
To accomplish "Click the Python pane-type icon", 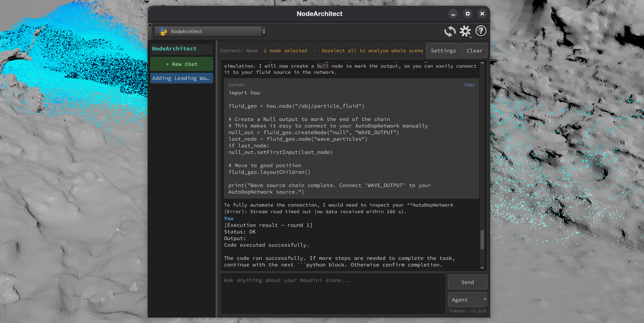I will [162, 31].
